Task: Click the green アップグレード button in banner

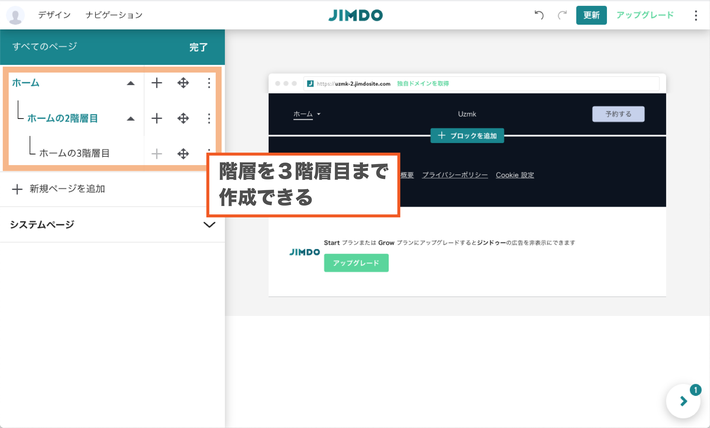Action: click(356, 263)
